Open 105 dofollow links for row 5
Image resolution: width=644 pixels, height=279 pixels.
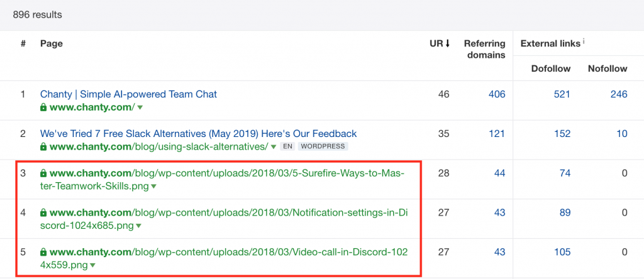click(x=562, y=252)
